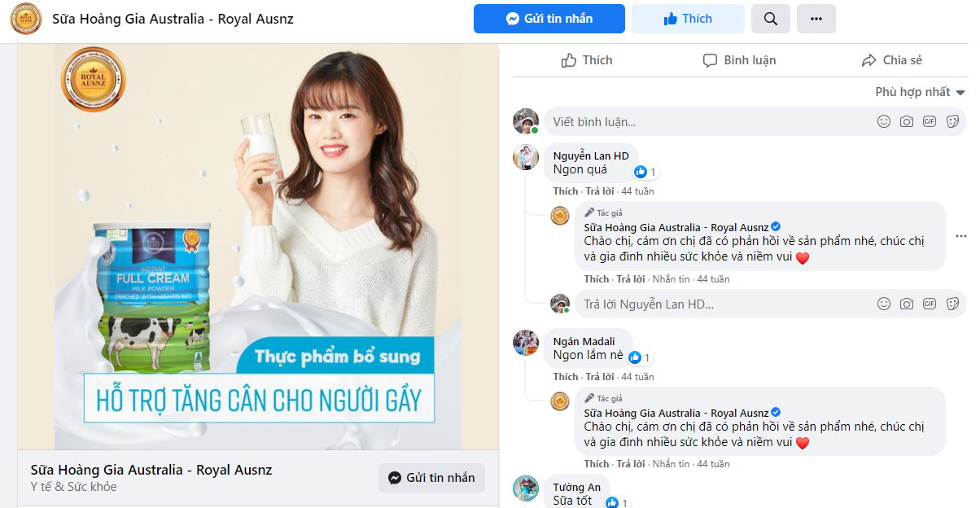This screenshot has width=980, height=508.
Task: Click the Thích page button in header
Action: coord(688,19)
